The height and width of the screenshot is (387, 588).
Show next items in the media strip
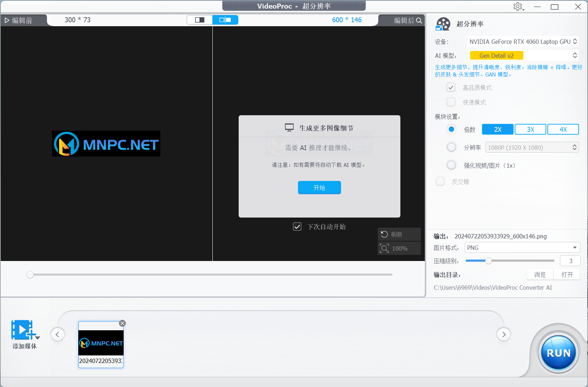(x=504, y=334)
